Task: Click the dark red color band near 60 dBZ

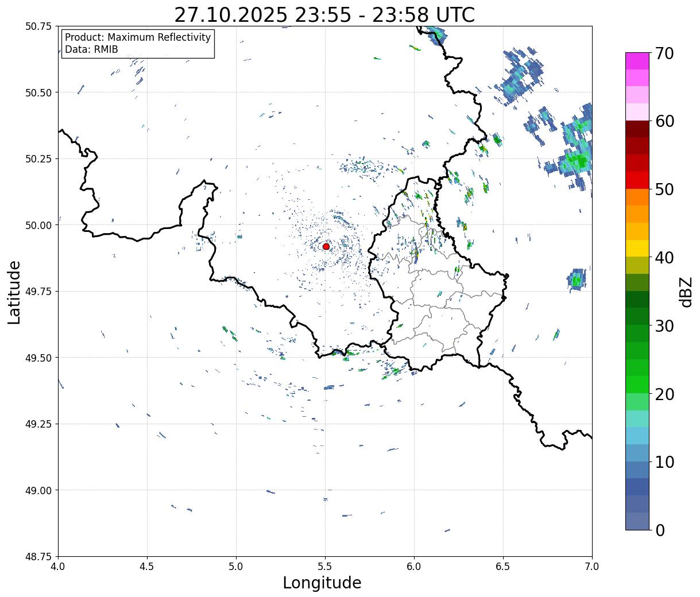Action: tap(637, 129)
